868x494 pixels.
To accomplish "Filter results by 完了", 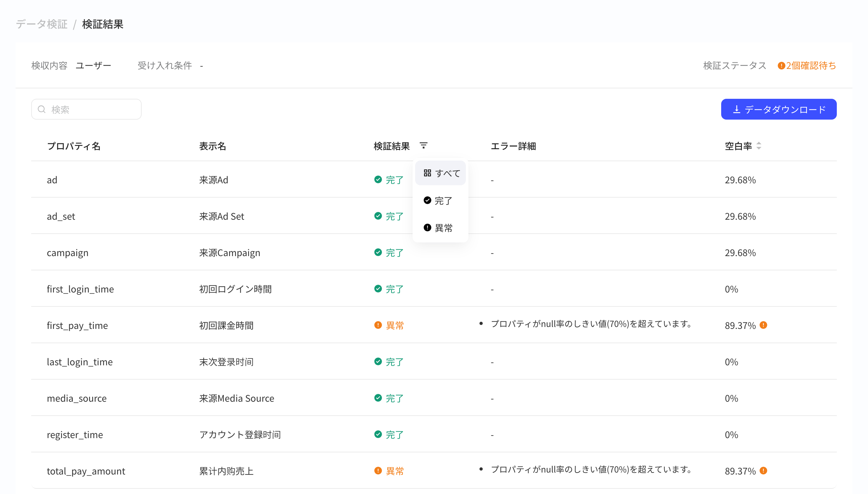I will [x=440, y=201].
